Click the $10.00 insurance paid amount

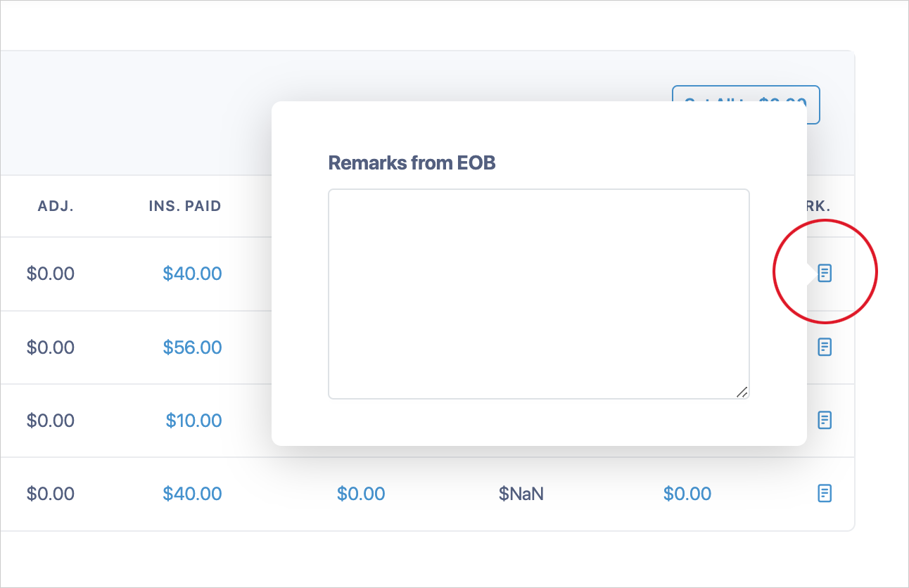coord(193,421)
